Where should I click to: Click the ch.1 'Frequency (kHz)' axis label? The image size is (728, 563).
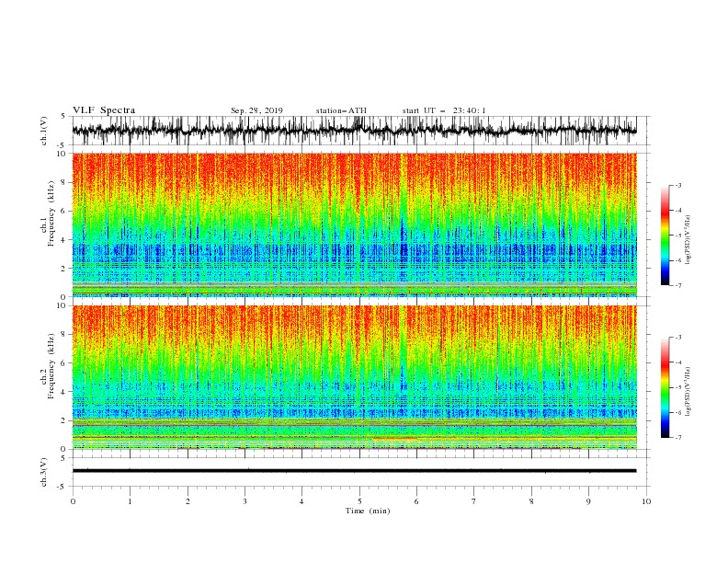(x=51, y=214)
